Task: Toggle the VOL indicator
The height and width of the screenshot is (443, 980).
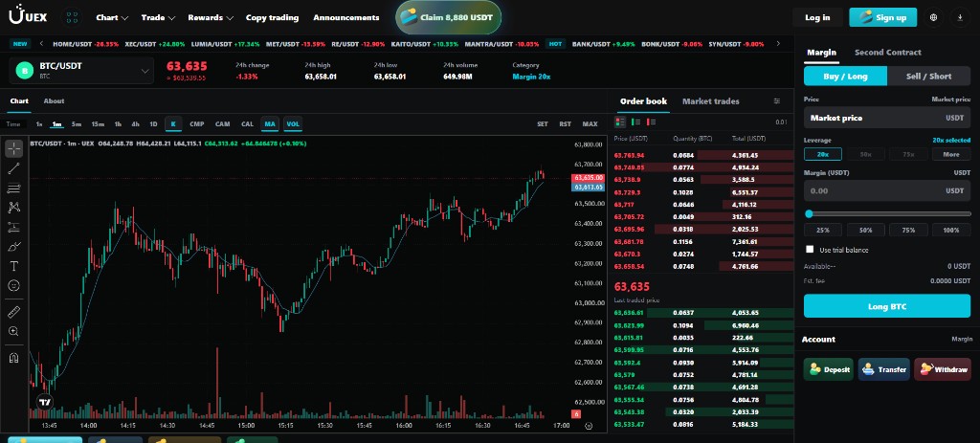Action: pos(293,123)
